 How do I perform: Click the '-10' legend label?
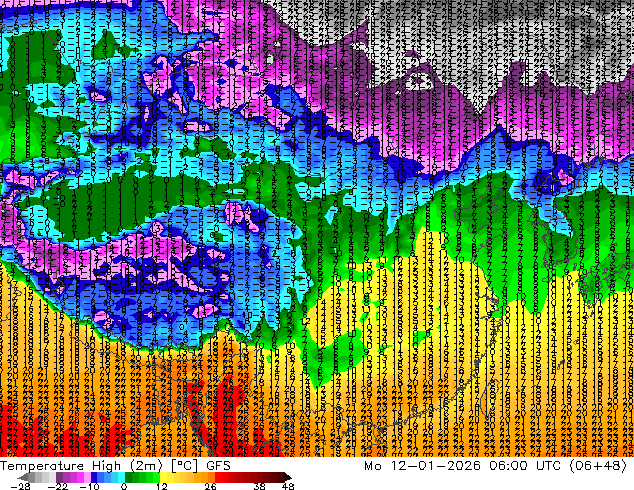point(89,486)
